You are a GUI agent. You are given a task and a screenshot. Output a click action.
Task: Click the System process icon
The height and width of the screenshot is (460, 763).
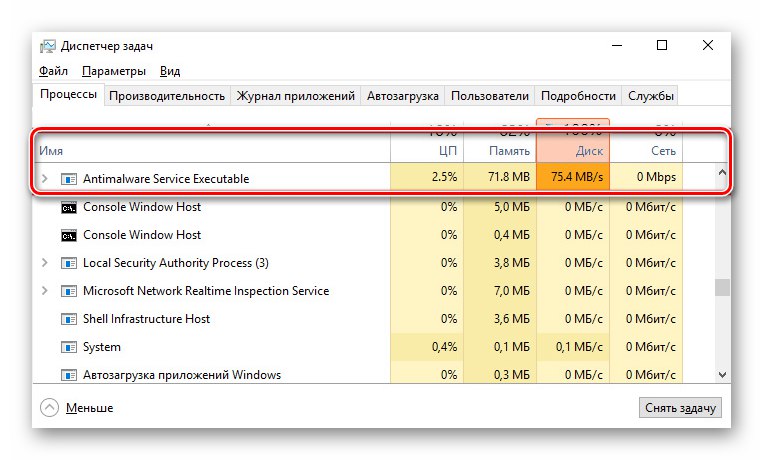69,347
